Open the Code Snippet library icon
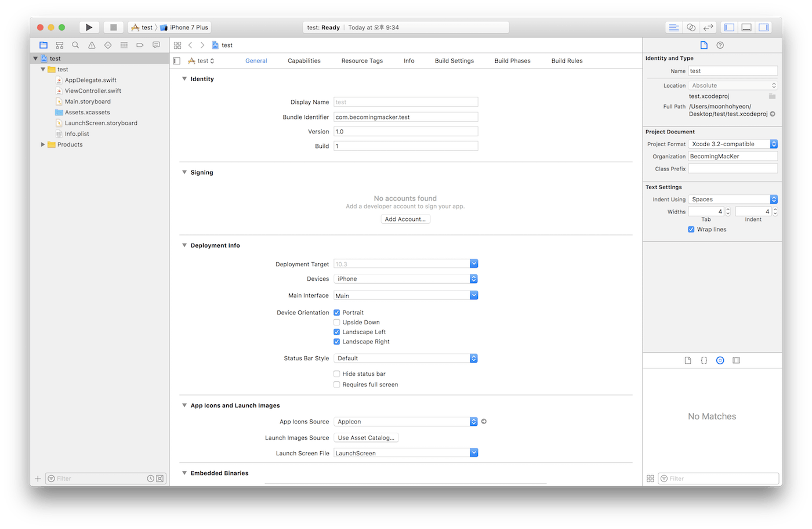 [x=704, y=360]
